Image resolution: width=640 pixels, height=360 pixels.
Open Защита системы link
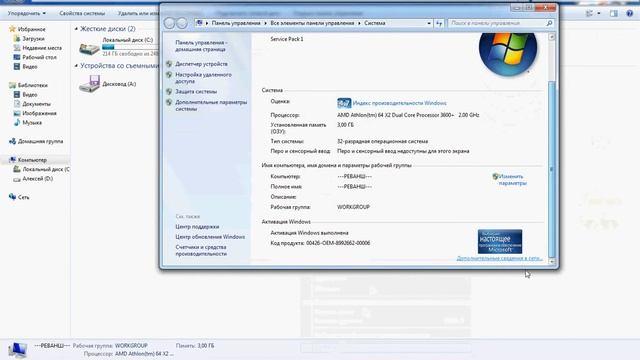click(x=196, y=92)
